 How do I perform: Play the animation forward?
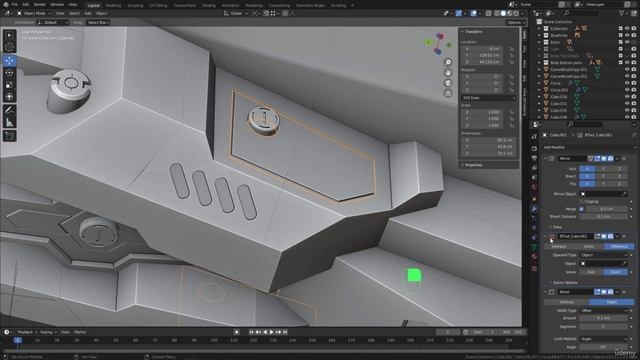[x=271, y=332]
